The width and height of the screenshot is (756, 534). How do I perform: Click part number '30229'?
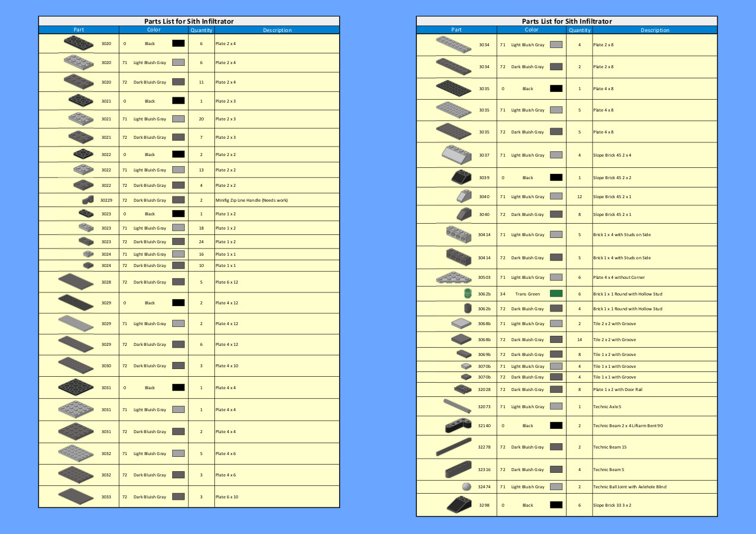(x=106, y=200)
